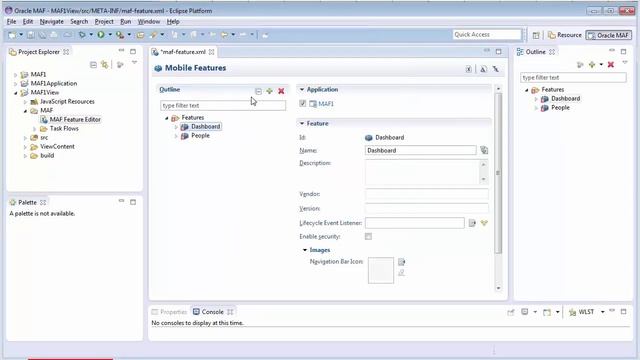Image resolution: width=640 pixels, height=360 pixels.
Task: Click the Open Console icon
Action: (x=547, y=312)
